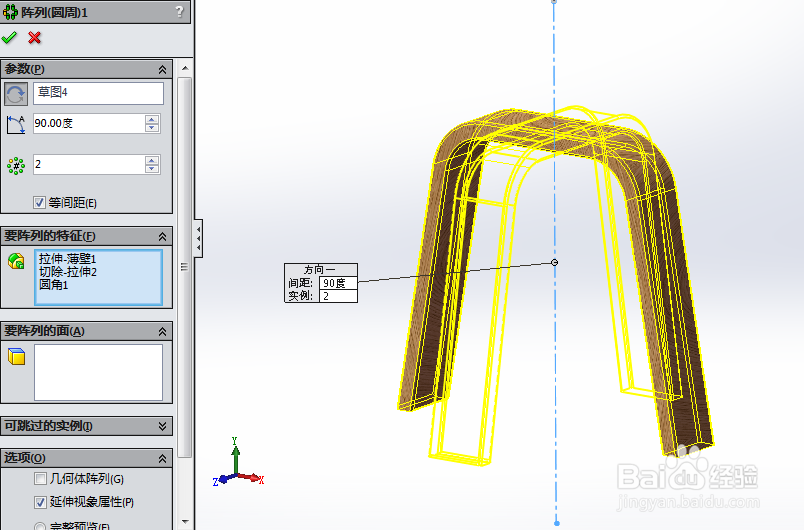Click the panel scrollbar down arrow
The image size is (804, 530).
click(185, 522)
